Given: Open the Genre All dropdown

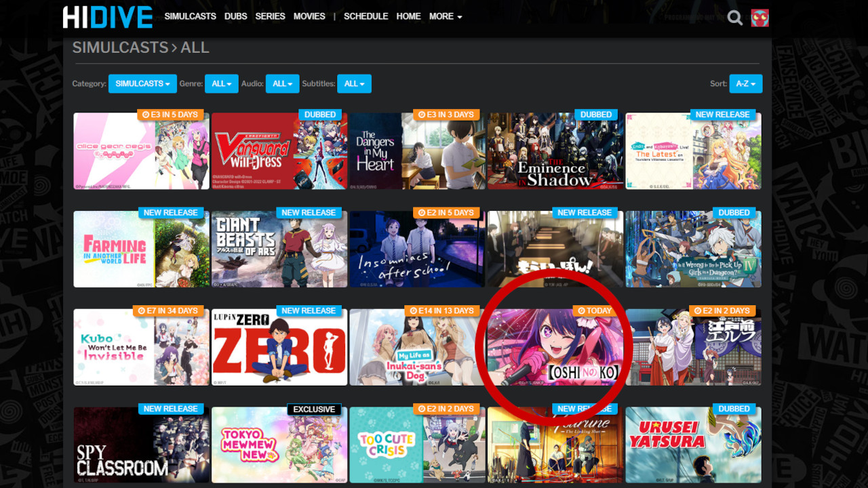Looking at the screenshot, I should pos(222,84).
